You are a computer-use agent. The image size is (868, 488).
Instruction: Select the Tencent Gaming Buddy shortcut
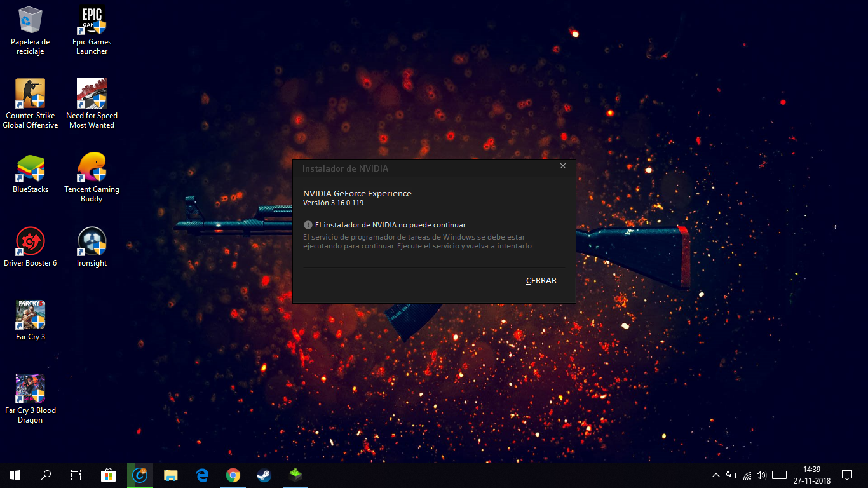(92, 178)
